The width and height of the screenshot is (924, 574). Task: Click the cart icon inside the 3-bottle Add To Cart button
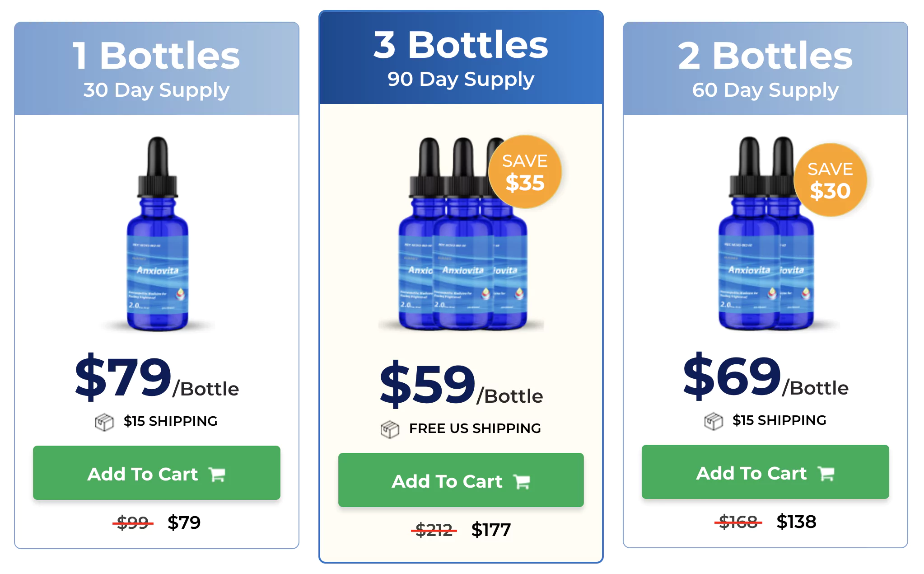[522, 481]
